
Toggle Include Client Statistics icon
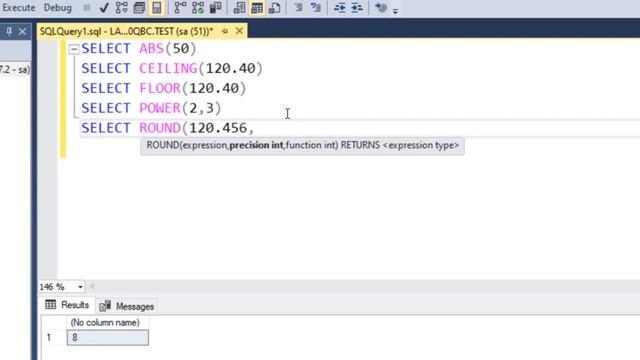click(216, 8)
